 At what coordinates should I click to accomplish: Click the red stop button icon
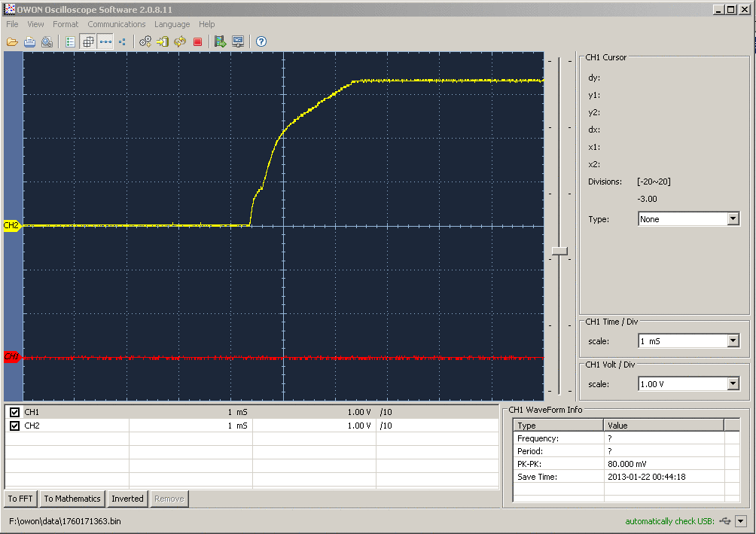197,42
